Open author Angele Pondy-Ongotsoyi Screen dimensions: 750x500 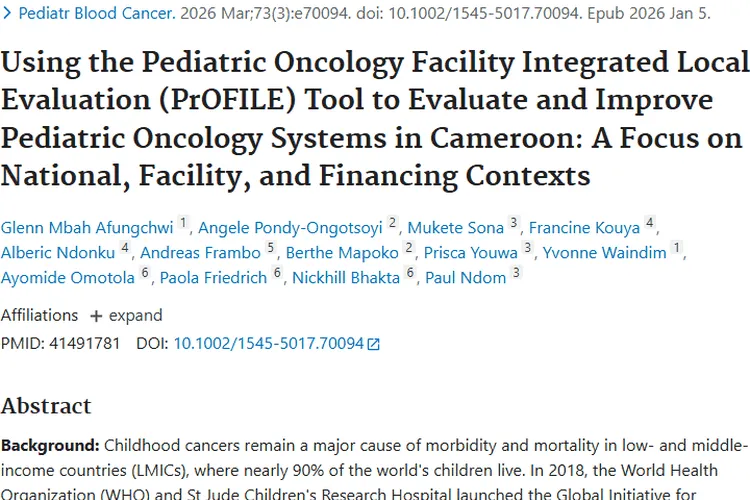290,227
